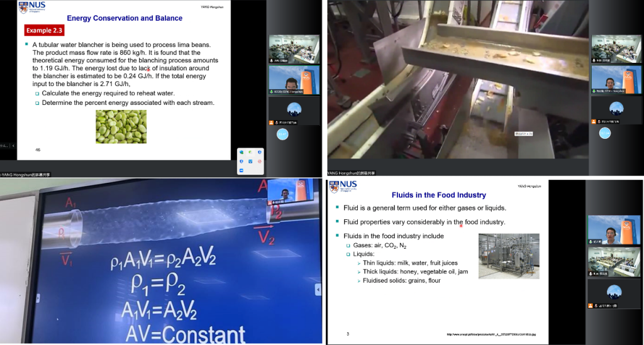Image resolution: width=644 pixels, height=345 pixels.
Task: Click the red icon in the tray popup
Action: point(259,162)
